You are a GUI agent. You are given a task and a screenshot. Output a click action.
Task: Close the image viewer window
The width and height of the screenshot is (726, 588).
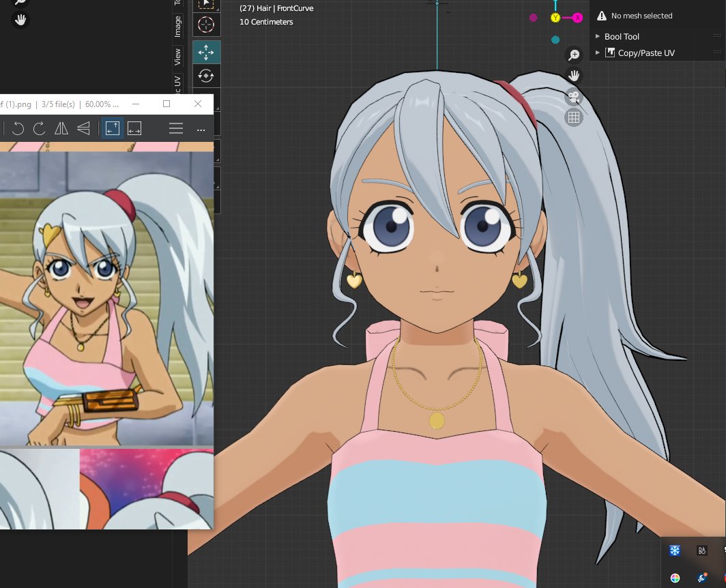point(198,104)
